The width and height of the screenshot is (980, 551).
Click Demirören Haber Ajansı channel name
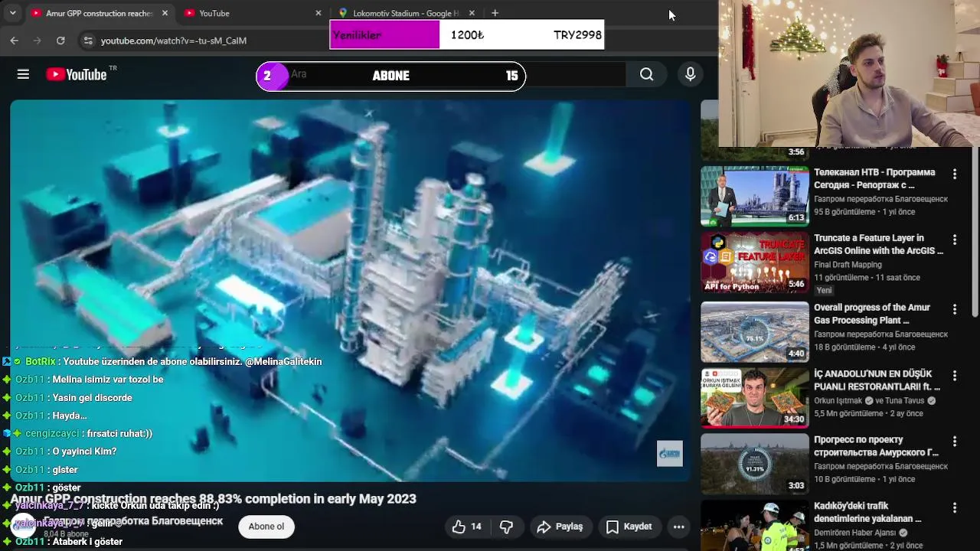856,533
